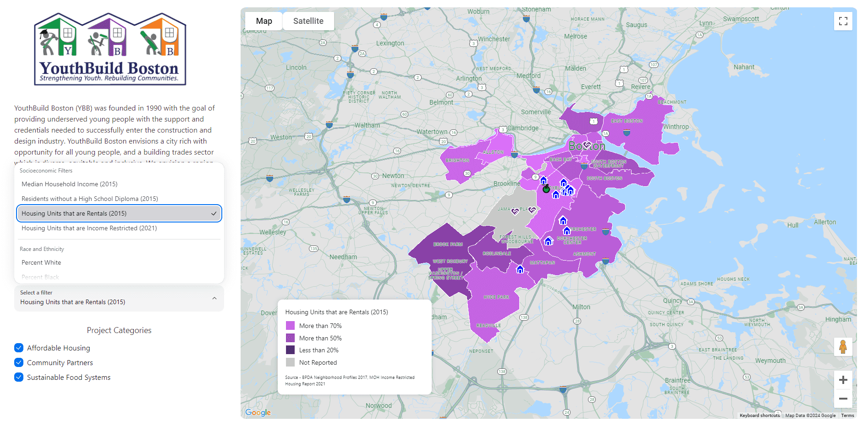Select Housing Units that are Rentals (2015)

[119, 213]
